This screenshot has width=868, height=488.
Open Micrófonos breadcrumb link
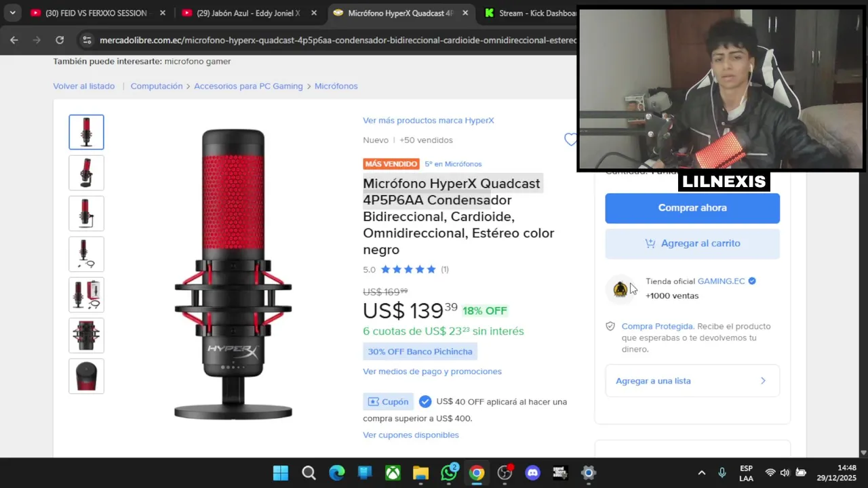coord(336,86)
